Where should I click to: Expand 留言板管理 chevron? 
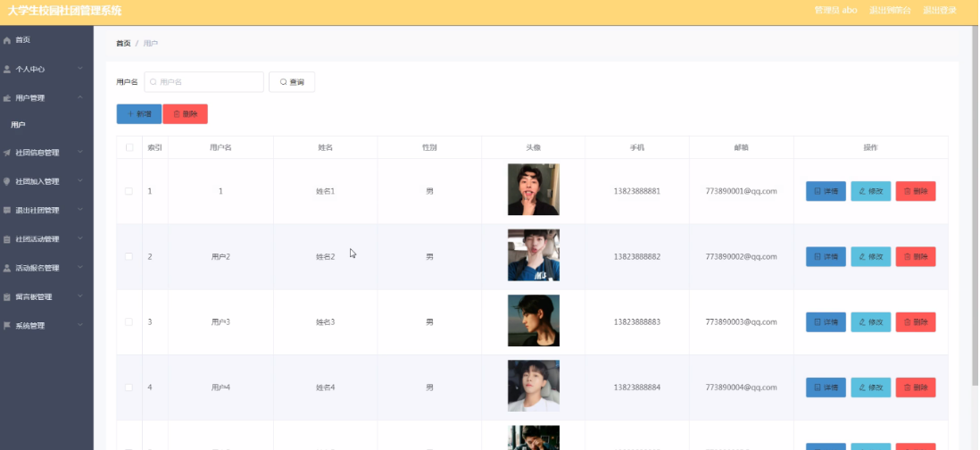pyautogui.click(x=80, y=296)
